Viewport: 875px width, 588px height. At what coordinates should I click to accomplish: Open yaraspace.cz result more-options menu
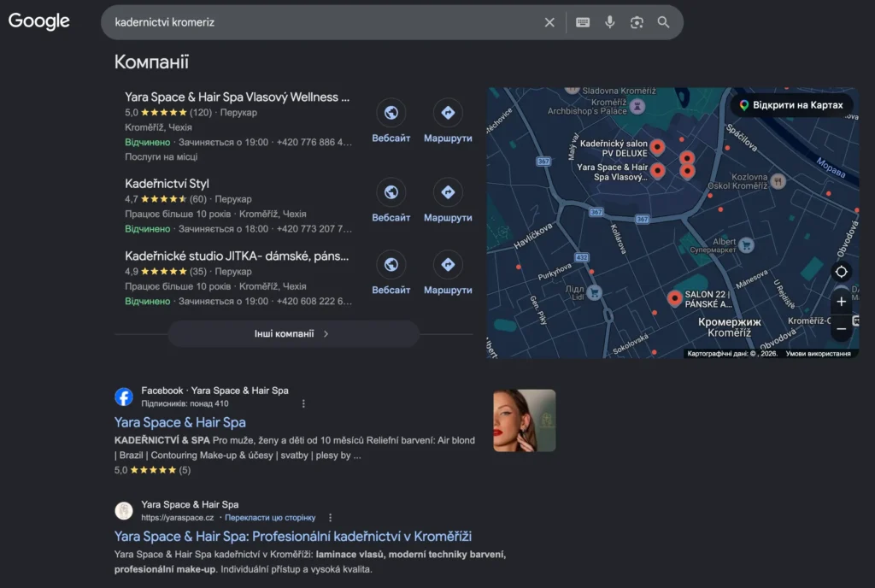point(331,518)
